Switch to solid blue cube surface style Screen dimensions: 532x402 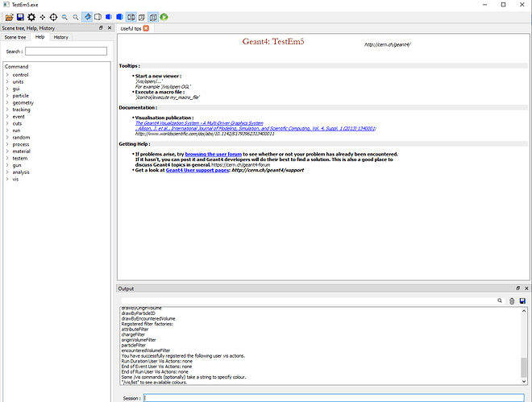click(x=119, y=17)
